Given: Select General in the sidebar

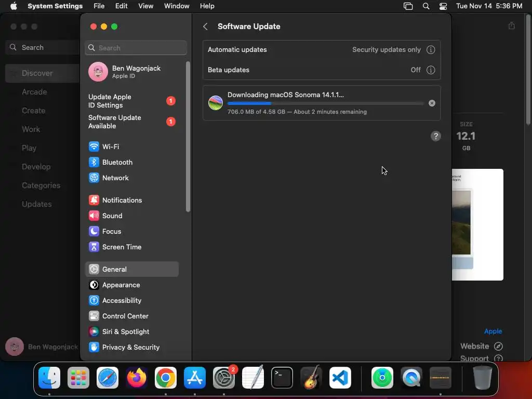Looking at the screenshot, I should tap(131, 269).
